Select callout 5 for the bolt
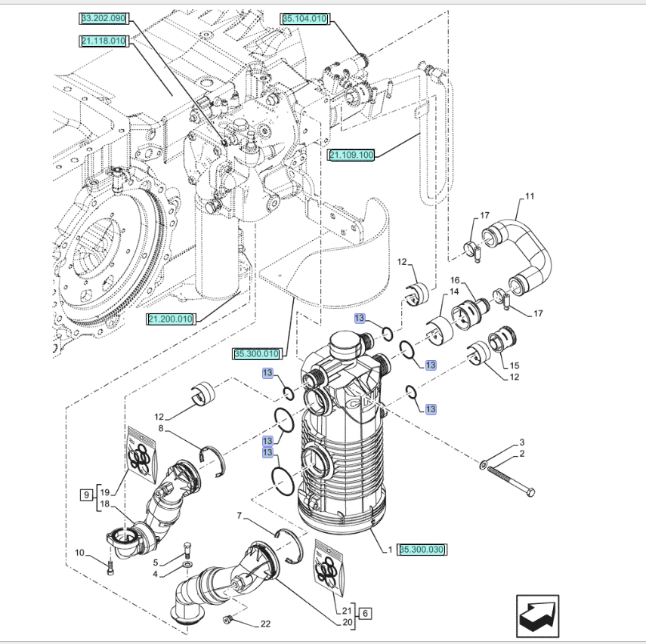The width and height of the screenshot is (646, 644). click(x=156, y=562)
